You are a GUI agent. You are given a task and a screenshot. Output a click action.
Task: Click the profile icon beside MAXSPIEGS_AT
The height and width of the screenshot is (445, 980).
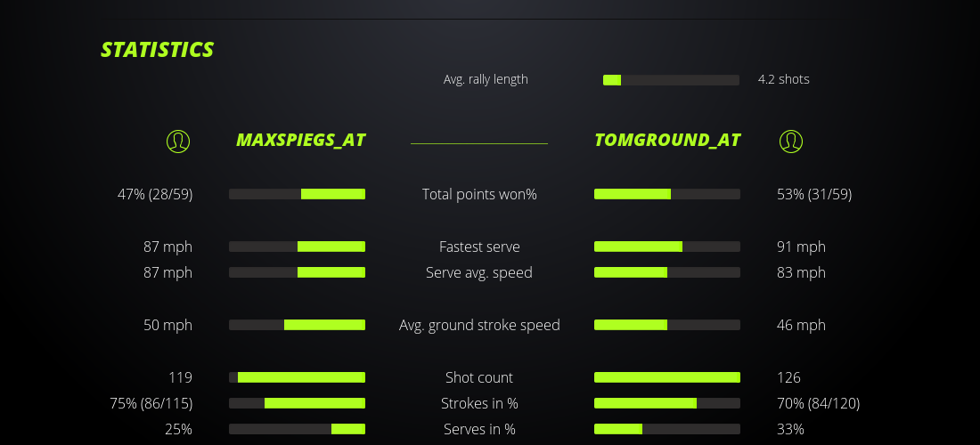tap(178, 141)
